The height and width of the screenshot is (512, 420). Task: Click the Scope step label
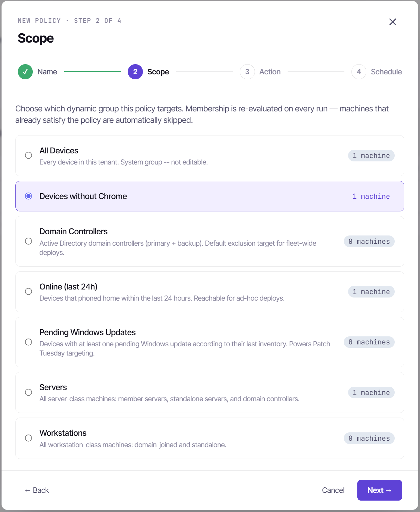pyautogui.click(x=158, y=72)
